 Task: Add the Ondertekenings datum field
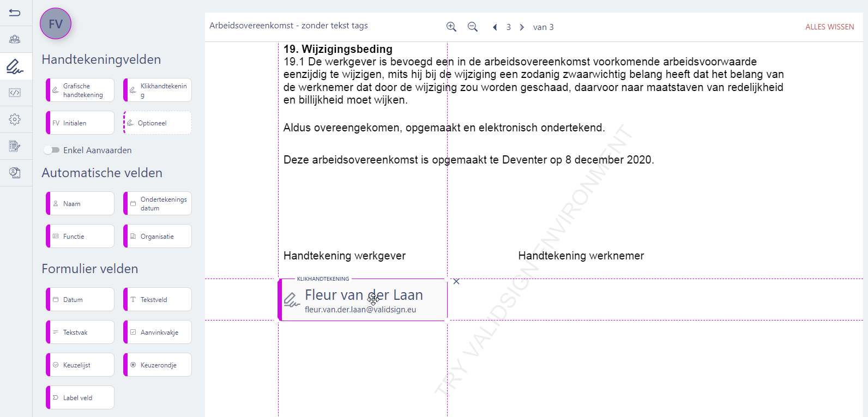tap(158, 203)
